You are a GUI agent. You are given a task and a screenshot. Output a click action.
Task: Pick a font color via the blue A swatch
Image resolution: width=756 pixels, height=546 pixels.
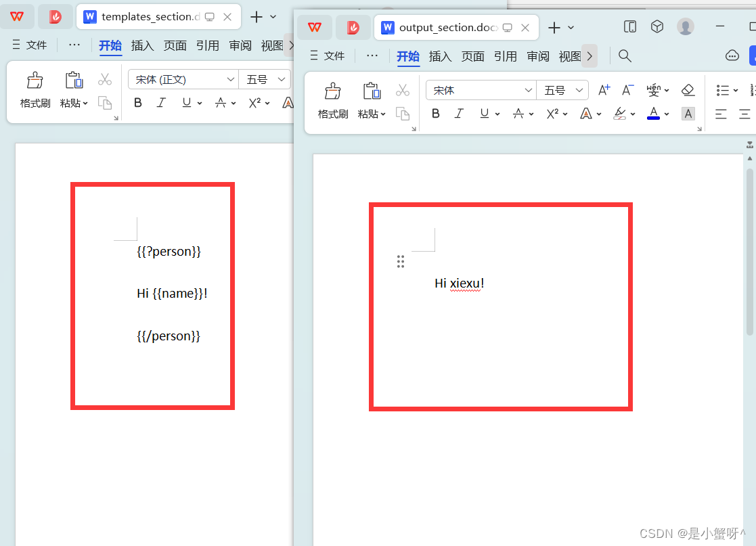point(652,113)
